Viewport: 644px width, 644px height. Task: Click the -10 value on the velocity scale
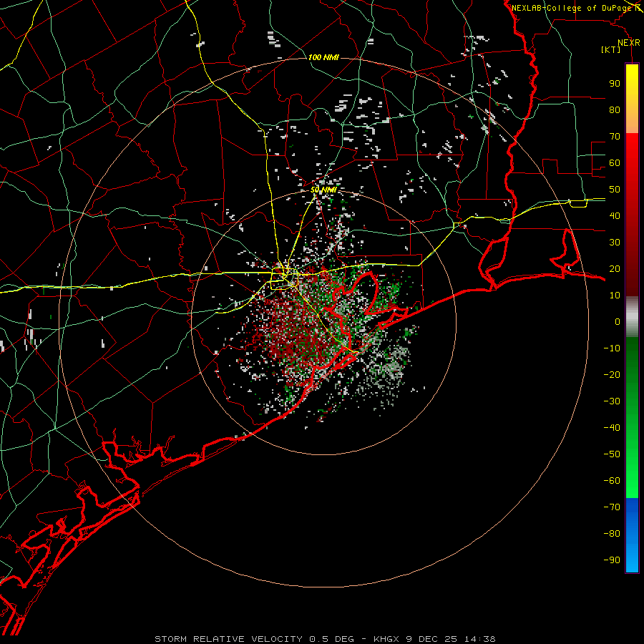pos(612,348)
